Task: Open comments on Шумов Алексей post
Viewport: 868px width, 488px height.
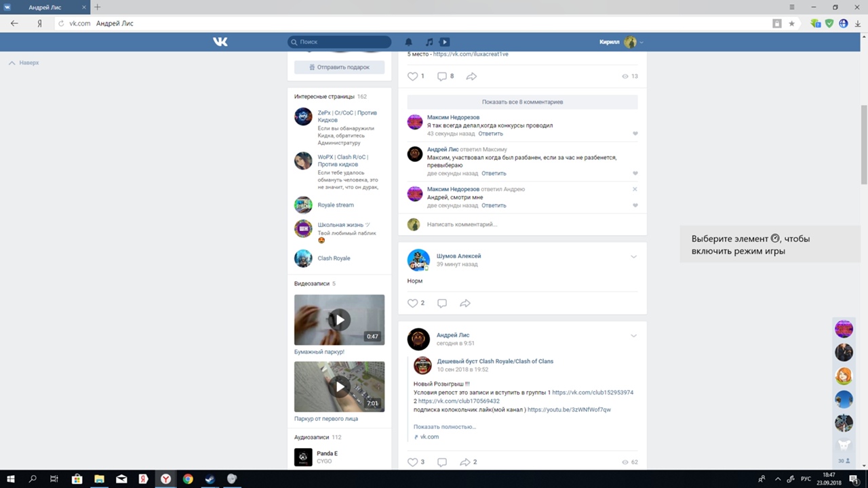Action: click(x=442, y=303)
